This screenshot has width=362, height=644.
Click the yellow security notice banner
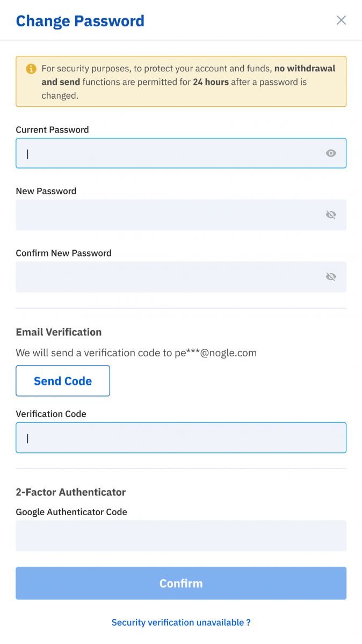point(181,81)
